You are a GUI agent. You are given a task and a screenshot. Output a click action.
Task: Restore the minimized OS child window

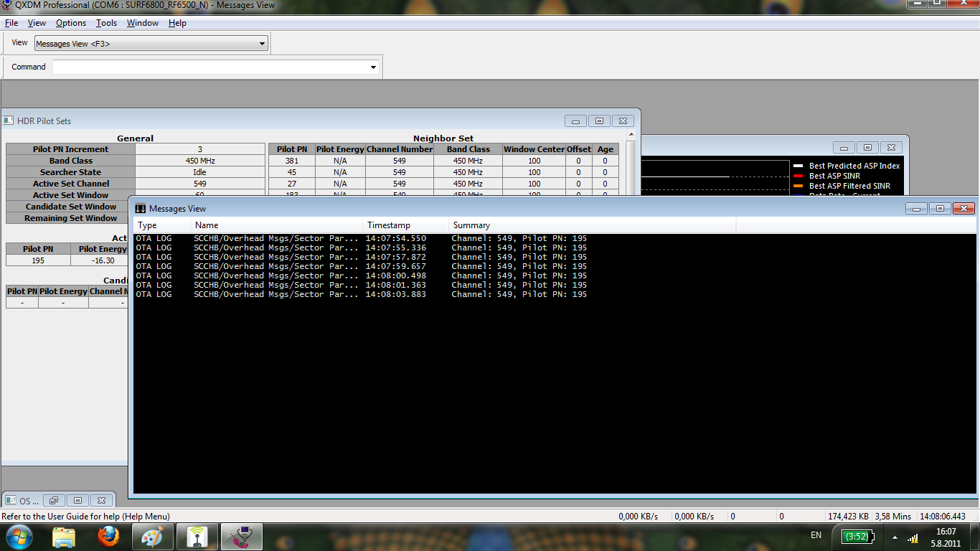coord(55,500)
